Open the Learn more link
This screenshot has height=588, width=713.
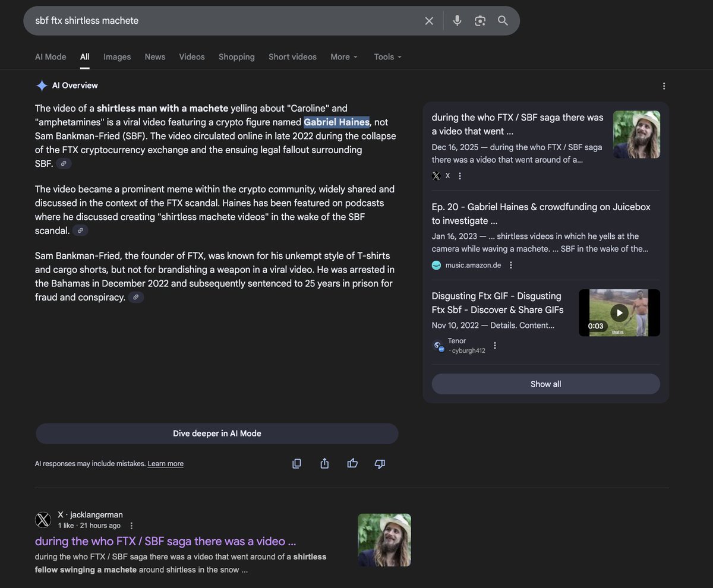point(166,464)
